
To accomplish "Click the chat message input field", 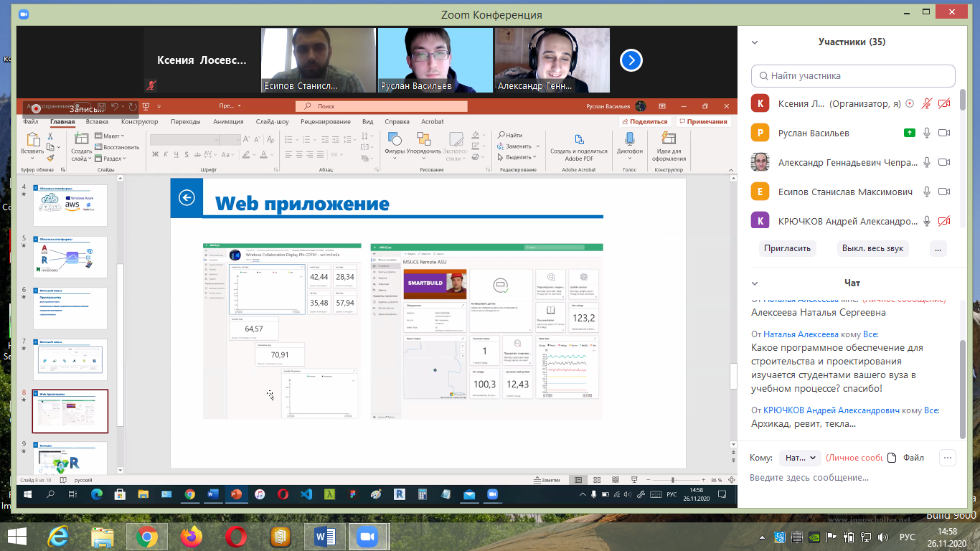I will (x=853, y=478).
